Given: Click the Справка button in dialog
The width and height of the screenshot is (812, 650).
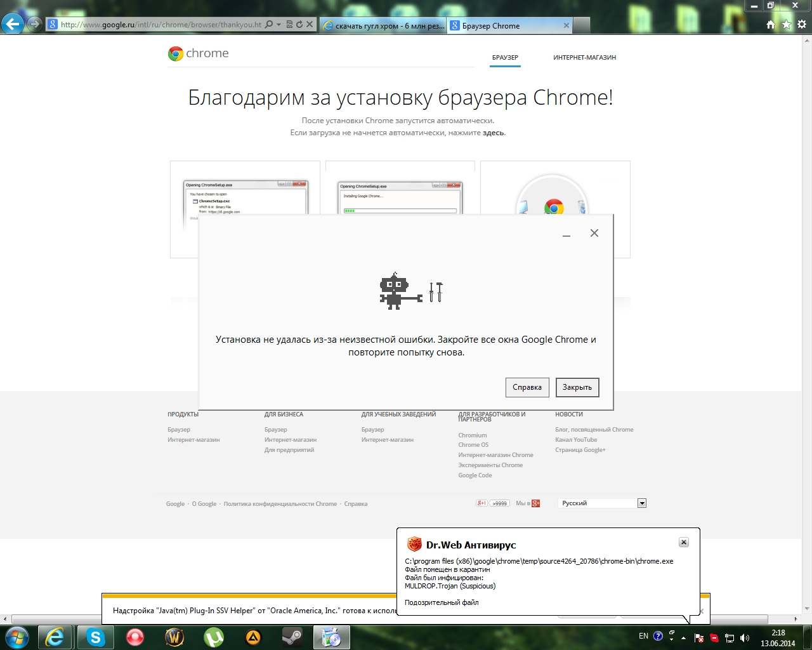Looking at the screenshot, I should click(527, 387).
